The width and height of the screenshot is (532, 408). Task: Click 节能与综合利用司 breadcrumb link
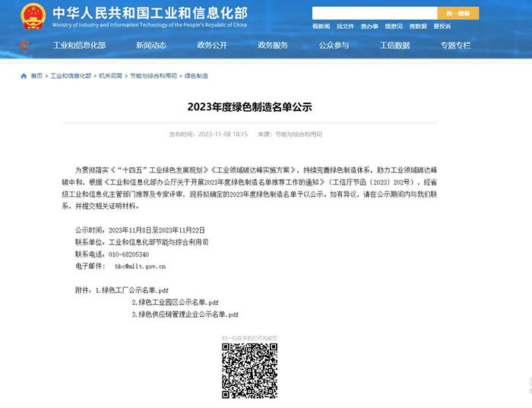[154, 76]
